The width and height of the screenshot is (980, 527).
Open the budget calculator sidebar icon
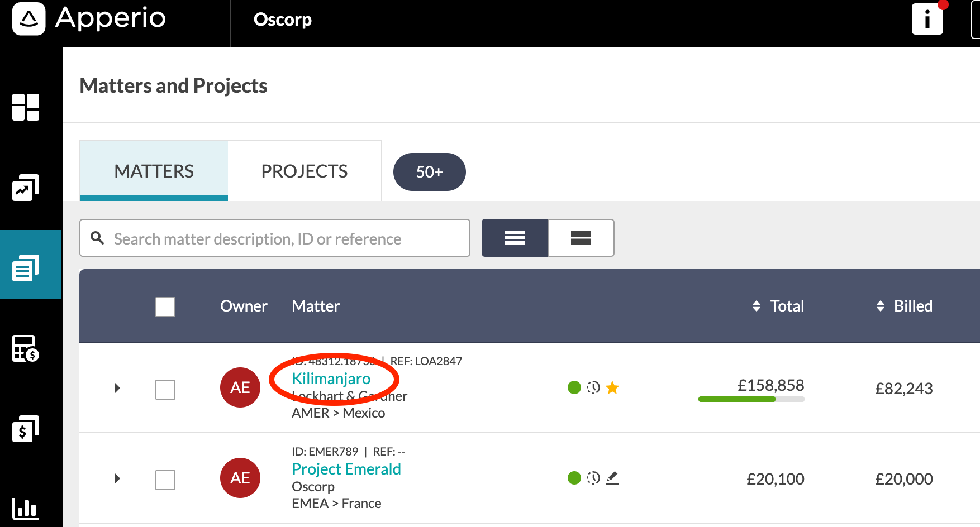point(26,348)
